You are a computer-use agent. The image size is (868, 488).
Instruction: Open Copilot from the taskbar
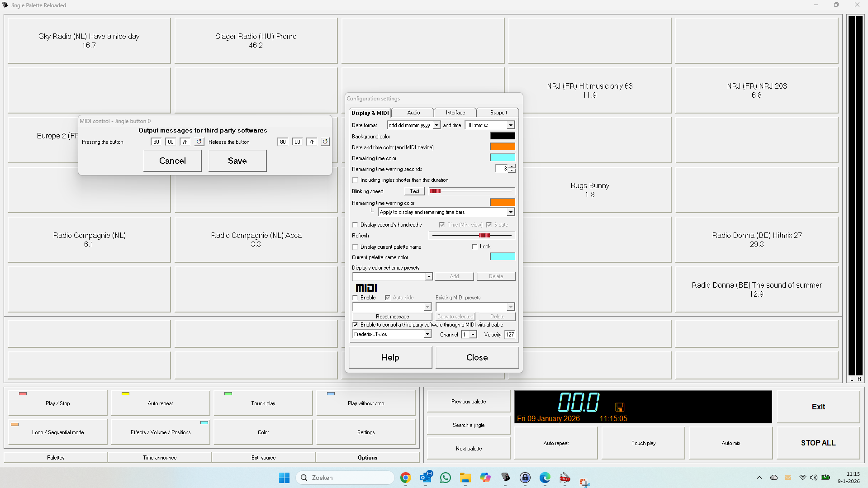tap(485, 477)
